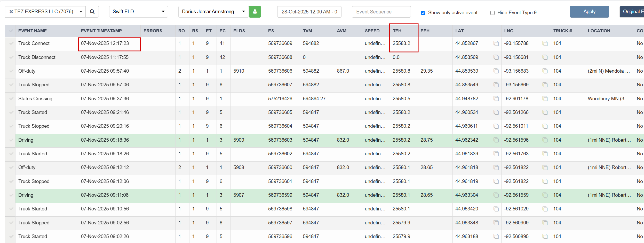Viewport: 644px width, 243px height.
Task: Sort by TRUCK # column header
Action: coord(562,31)
